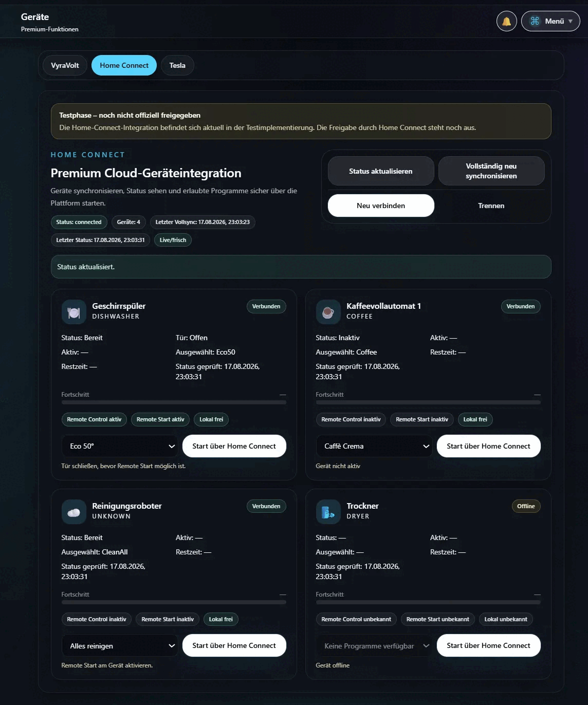This screenshot has height=705, width=588.
Task: Click Vollständig neu synchronisieren button
Action: (491, 171)
